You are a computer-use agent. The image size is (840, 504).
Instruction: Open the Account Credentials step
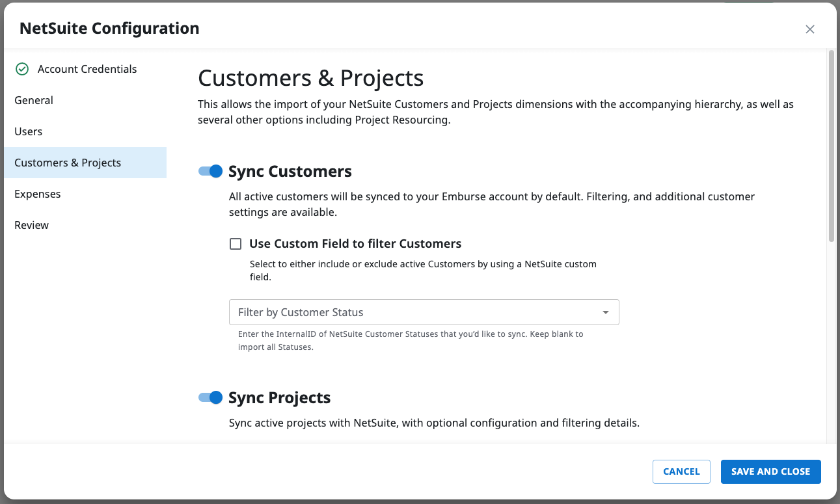pos(85,69)
